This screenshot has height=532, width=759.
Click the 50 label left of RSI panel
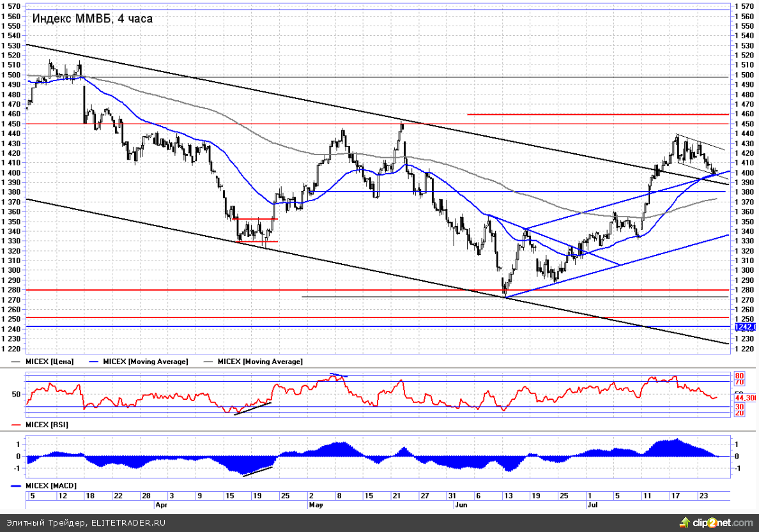(x=17, y=395)
